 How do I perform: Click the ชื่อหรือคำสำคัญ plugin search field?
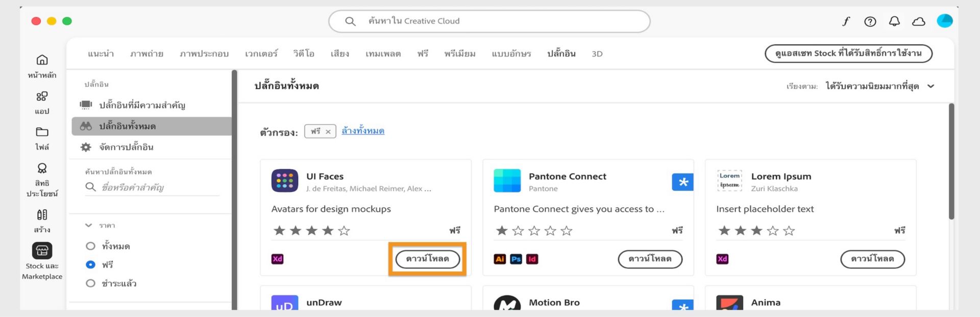[x=152, y=187]
